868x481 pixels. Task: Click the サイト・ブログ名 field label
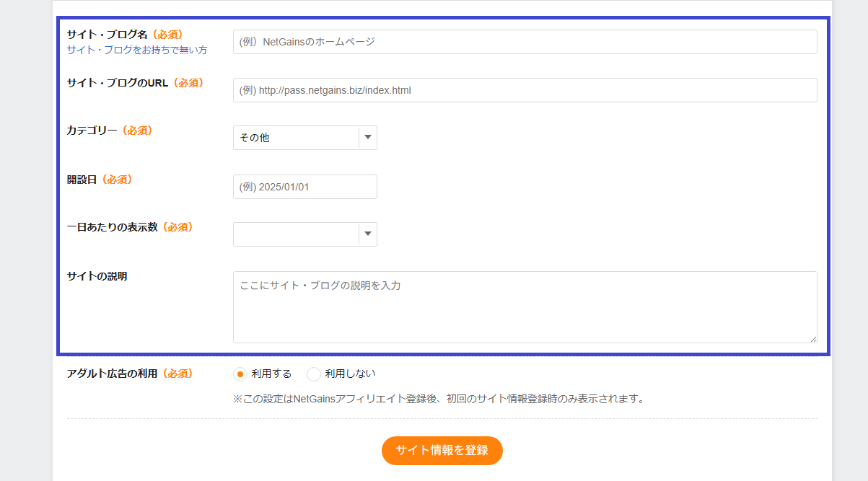click(107, 35)
